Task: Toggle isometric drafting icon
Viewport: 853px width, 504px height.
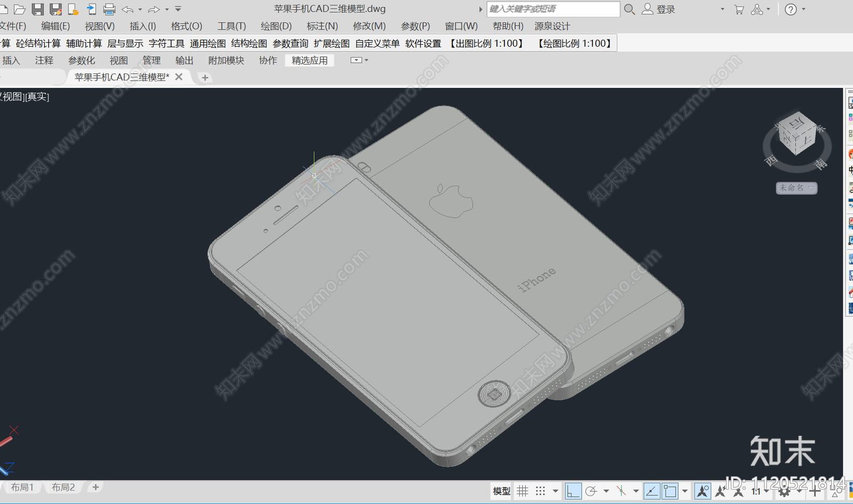Action: click(x=621, y=491)
